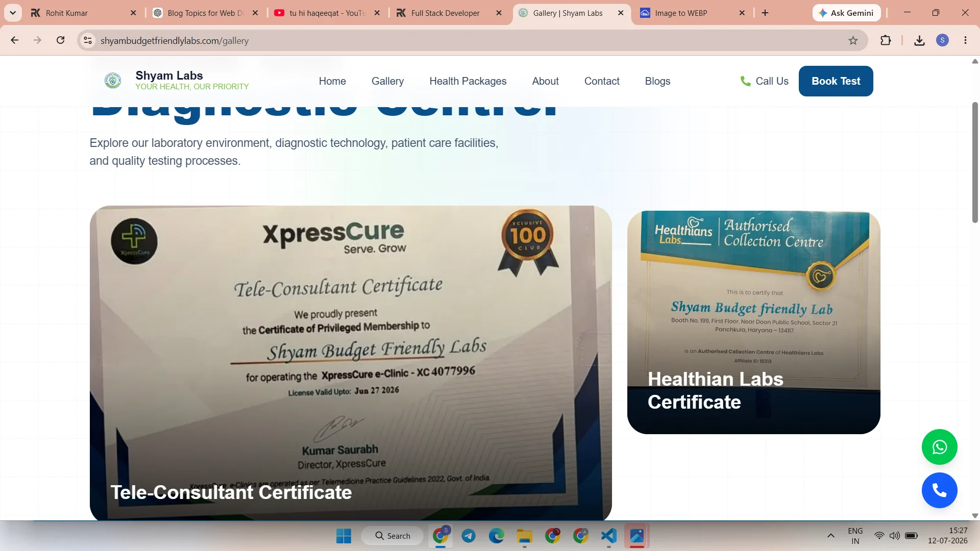Close the Blog Topics tab
980x551 pixels.
click(255, 13)
